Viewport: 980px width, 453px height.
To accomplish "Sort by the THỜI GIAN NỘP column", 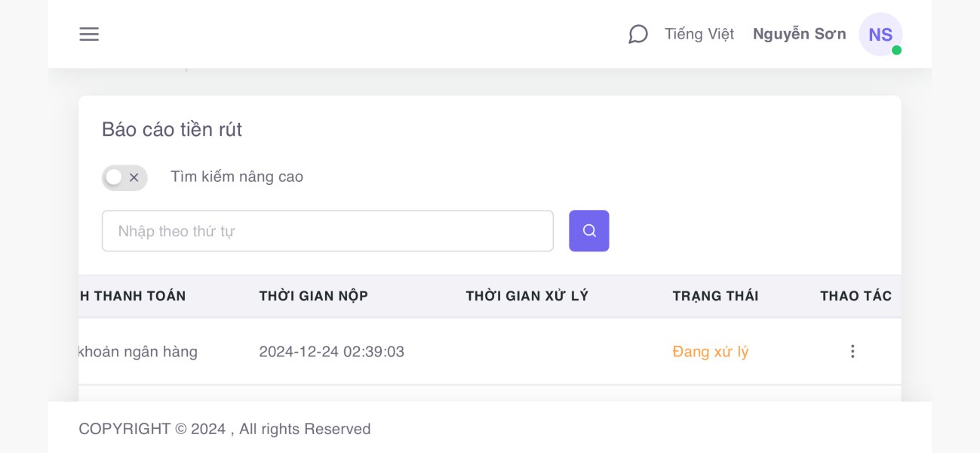I will click(313, 296).
